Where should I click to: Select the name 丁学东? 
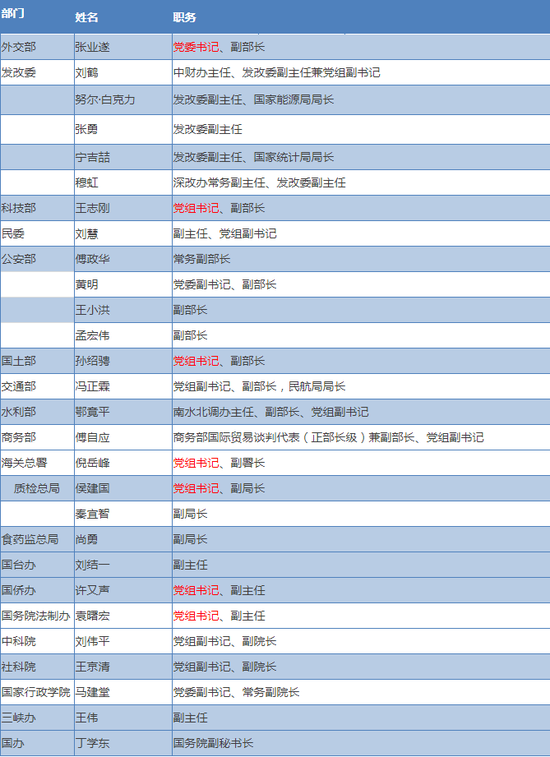point(92,743)
